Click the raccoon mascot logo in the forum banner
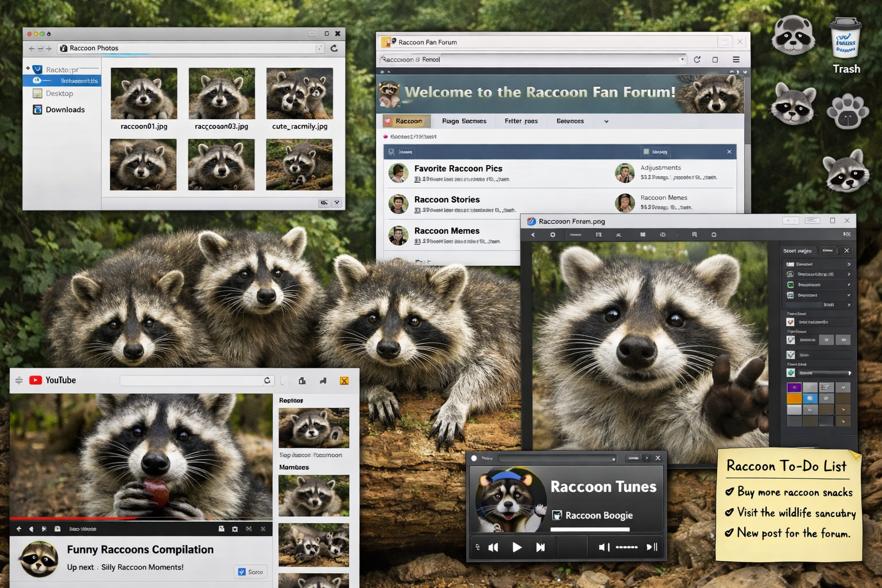Screen dimensions: 882x588 point(390,93)
